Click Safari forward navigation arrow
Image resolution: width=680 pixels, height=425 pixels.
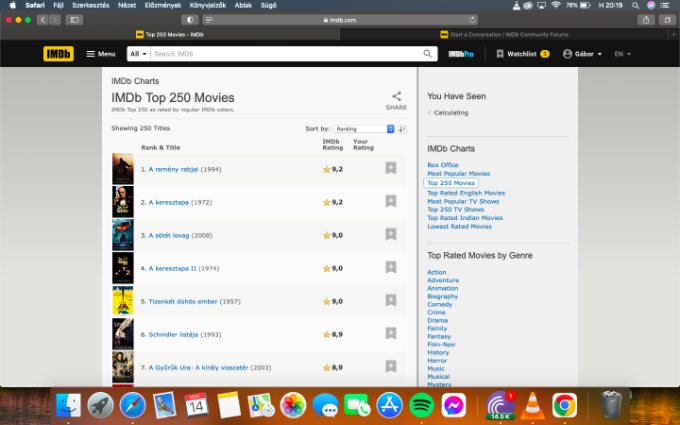point(55,20)
